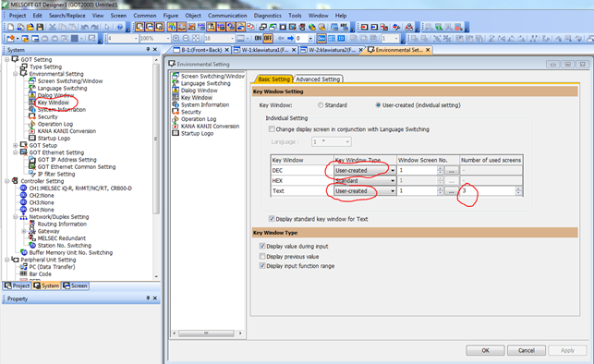Open the Help question mark icon
The height and width of the screenshot is (364, 594).
coord(120,27)
